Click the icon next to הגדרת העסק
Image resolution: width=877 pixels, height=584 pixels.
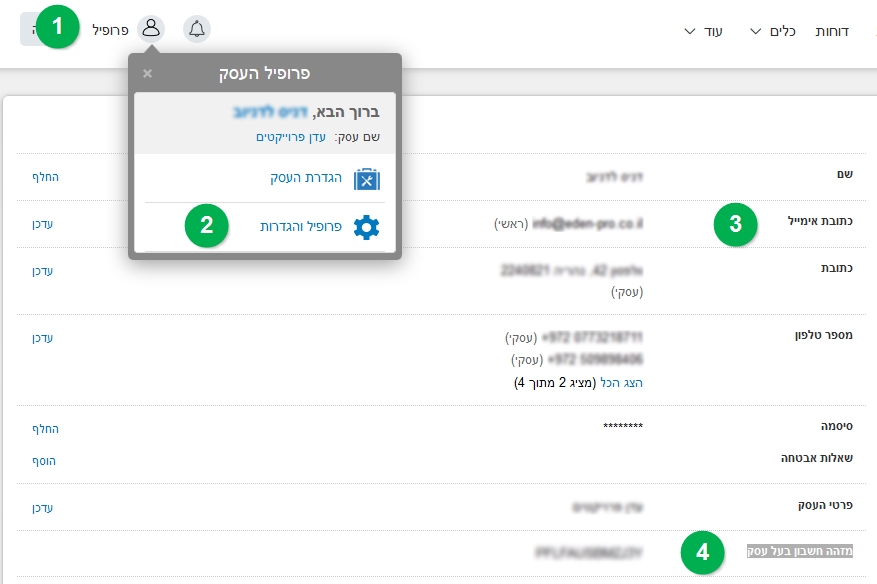[367, 179]
